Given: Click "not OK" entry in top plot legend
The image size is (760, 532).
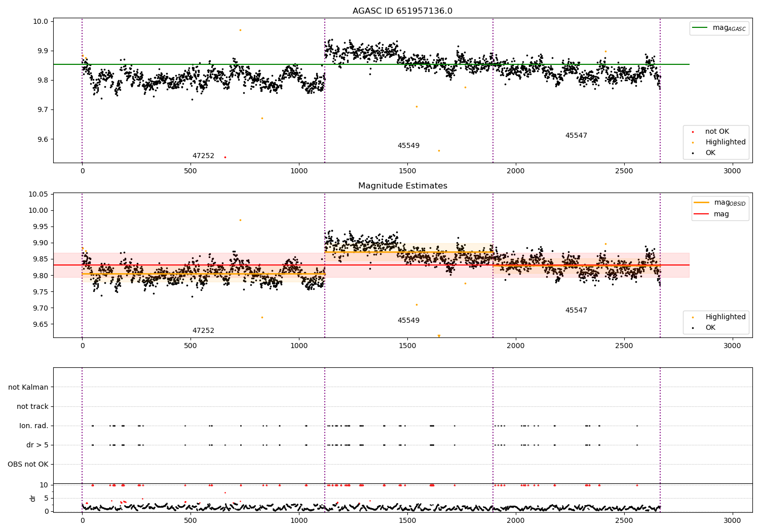Looking at the screenshot, I should 717,132.
